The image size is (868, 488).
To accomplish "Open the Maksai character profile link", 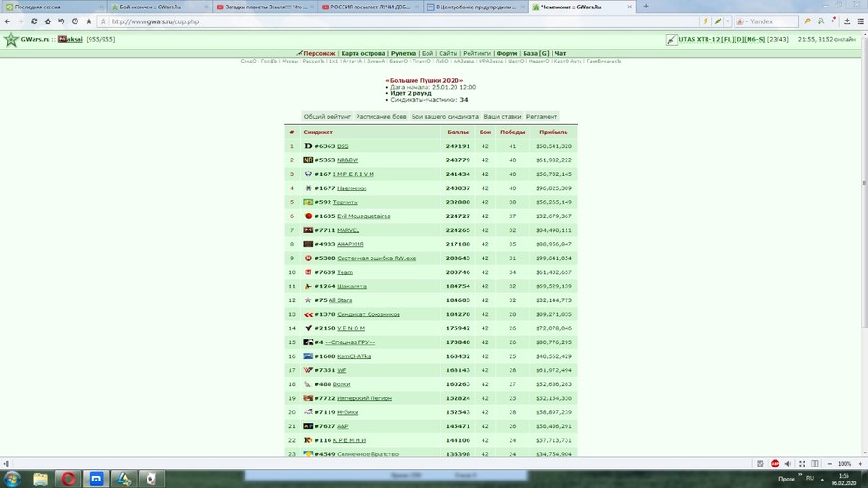I will pos(70,39).
